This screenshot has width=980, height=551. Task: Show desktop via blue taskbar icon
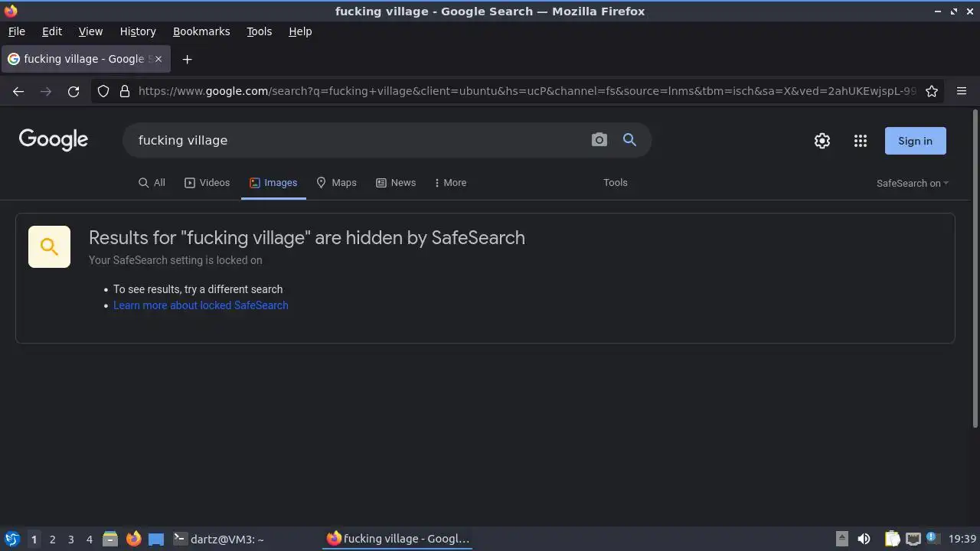[x=156, y=539]
